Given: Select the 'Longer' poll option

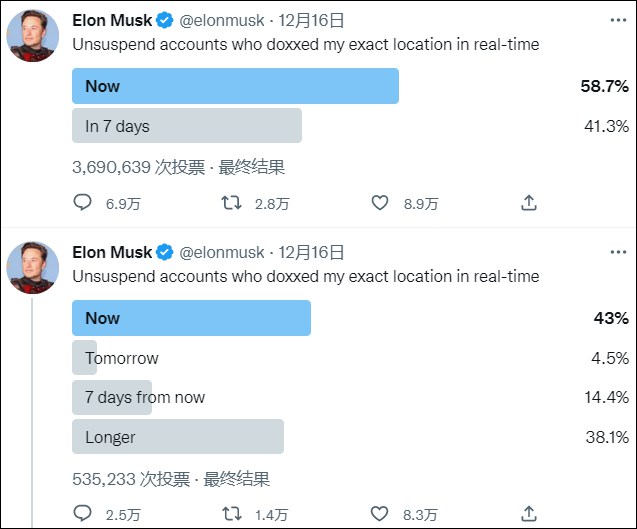Looking at the screenshot, I should 178,437.
